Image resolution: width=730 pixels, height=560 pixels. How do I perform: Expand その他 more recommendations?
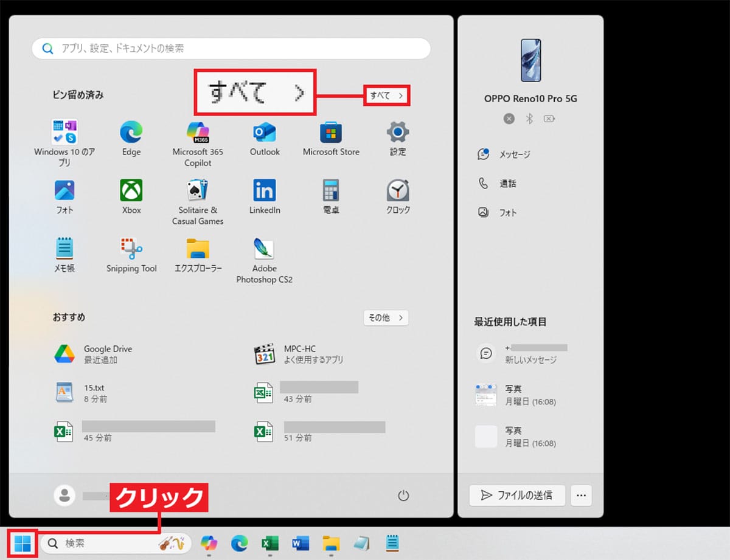(x=386, y=317)
